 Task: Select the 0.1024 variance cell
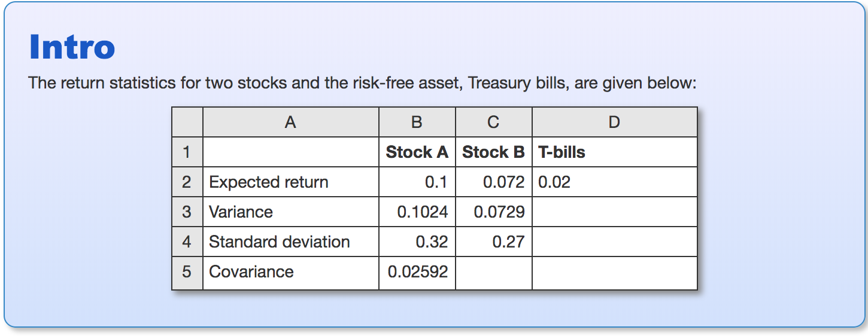[x=417, y=212]
